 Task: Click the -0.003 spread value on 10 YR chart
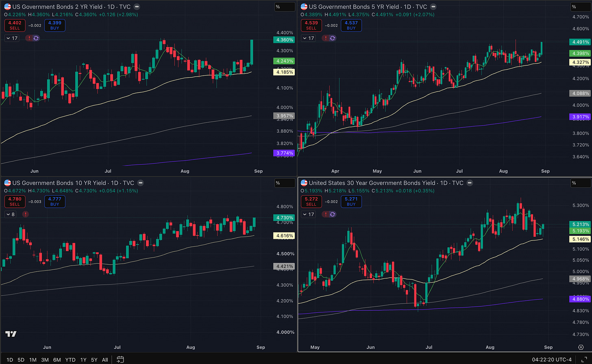[35, 201]
